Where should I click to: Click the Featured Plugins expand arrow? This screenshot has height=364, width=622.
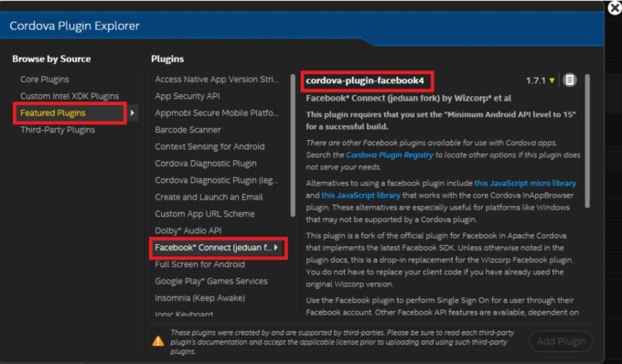click(133, 113)
